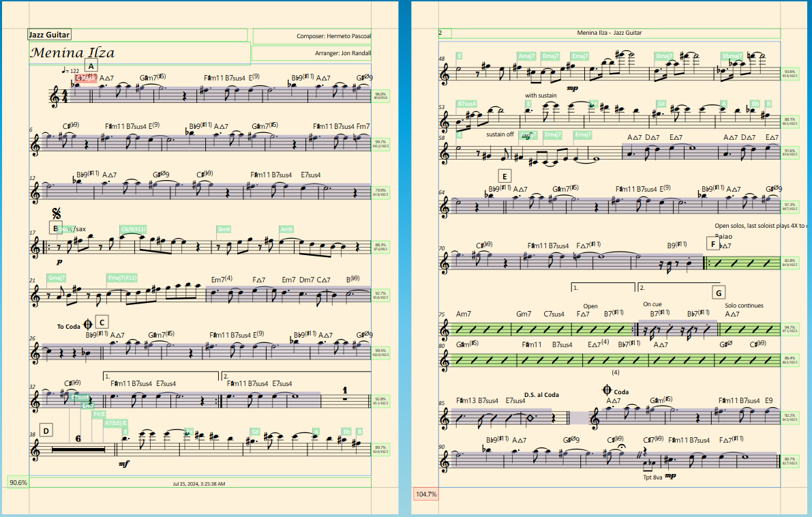Select the "Em7(4)" chord symbol
Screen dimensions: 812x517
coord(222,280)
